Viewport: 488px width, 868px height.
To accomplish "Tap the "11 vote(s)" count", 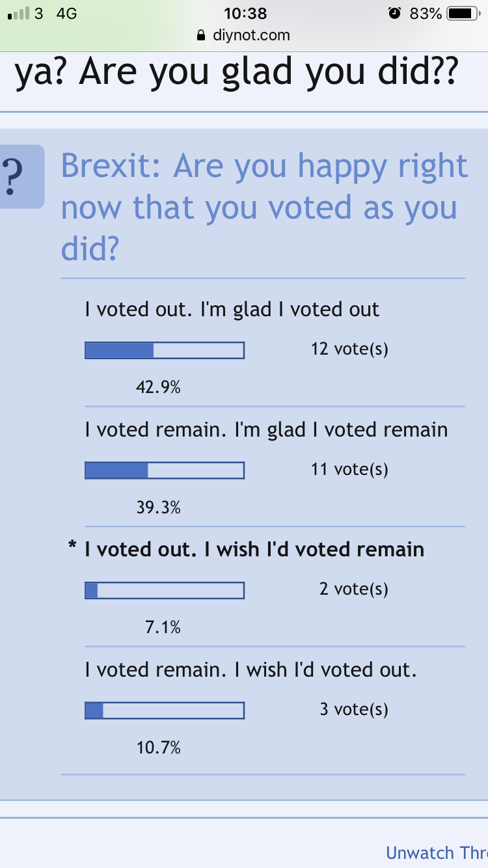I will coord(349,469).
